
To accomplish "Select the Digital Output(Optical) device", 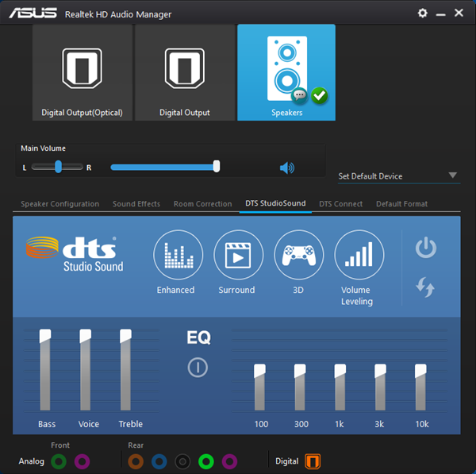I will pos(83,72).
